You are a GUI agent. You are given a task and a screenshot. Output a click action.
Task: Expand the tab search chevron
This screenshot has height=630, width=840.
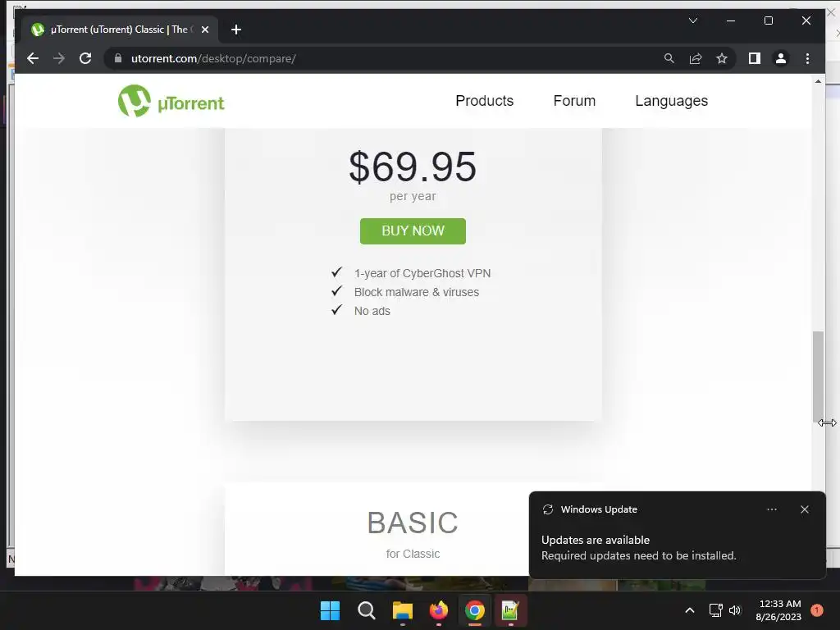pos(692,21)
